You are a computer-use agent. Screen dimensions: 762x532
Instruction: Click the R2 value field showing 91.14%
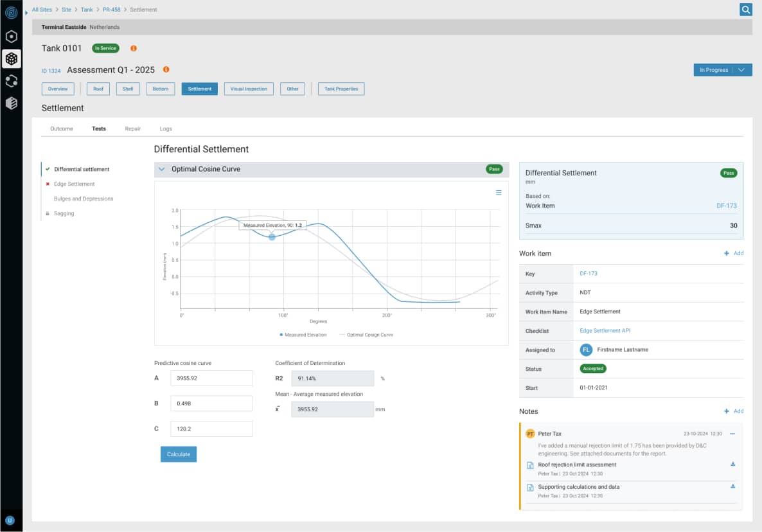tap(332, 378)
